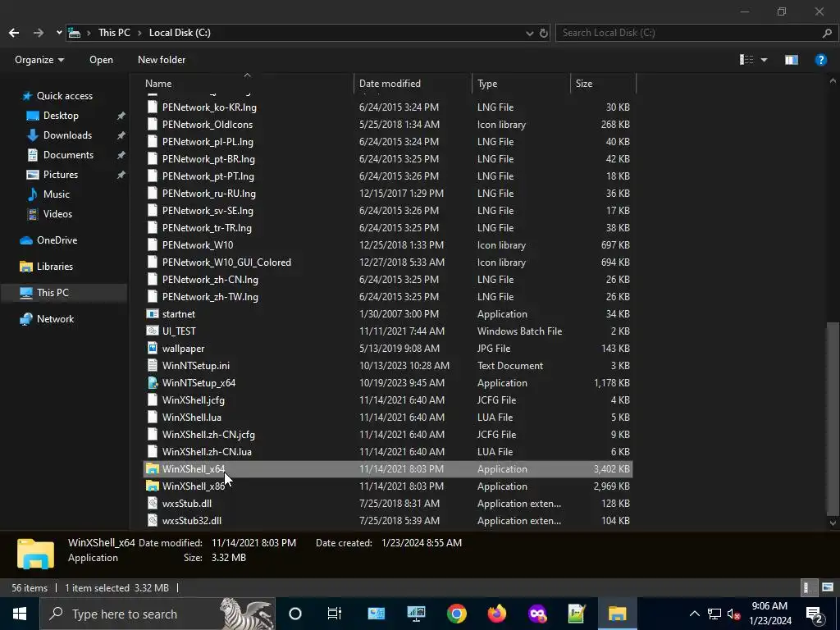Show hidden tray icons chevron

click(x=694, y=614)
